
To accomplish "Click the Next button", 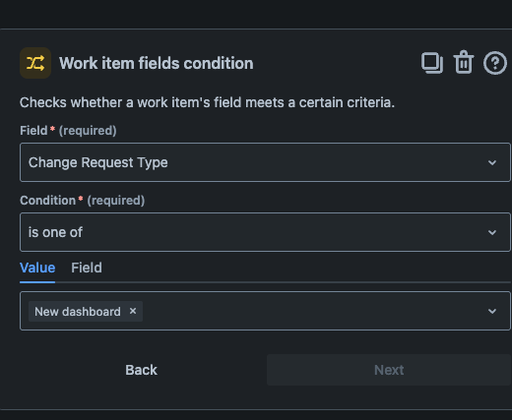I will 389,370.
